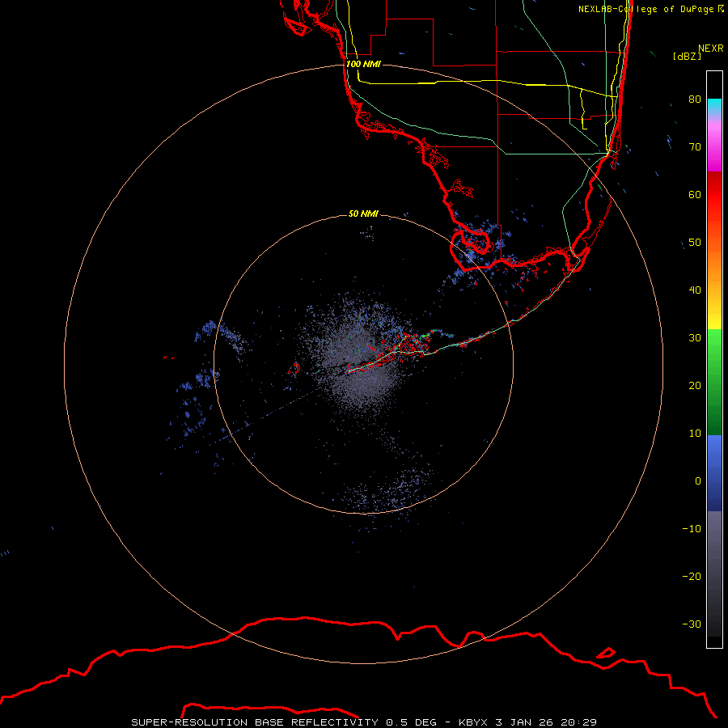Click the 20:29 time in the caption
728x728 pixels.
tap(578, 722)
